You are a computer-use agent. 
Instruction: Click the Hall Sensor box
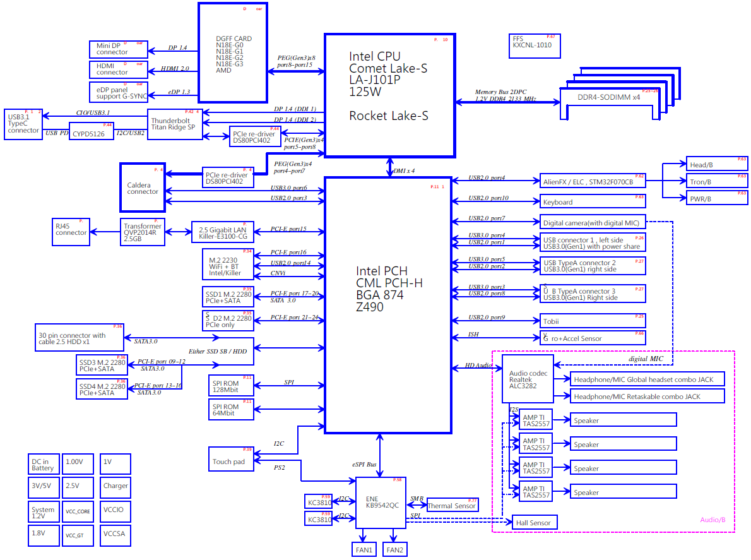[x=534, y=523]
